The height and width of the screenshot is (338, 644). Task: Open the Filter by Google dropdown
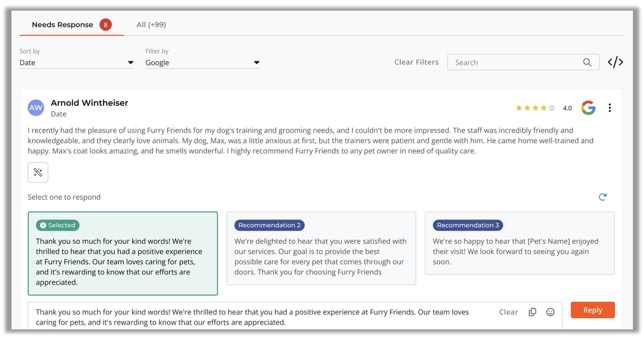click(x=202, y=63)
